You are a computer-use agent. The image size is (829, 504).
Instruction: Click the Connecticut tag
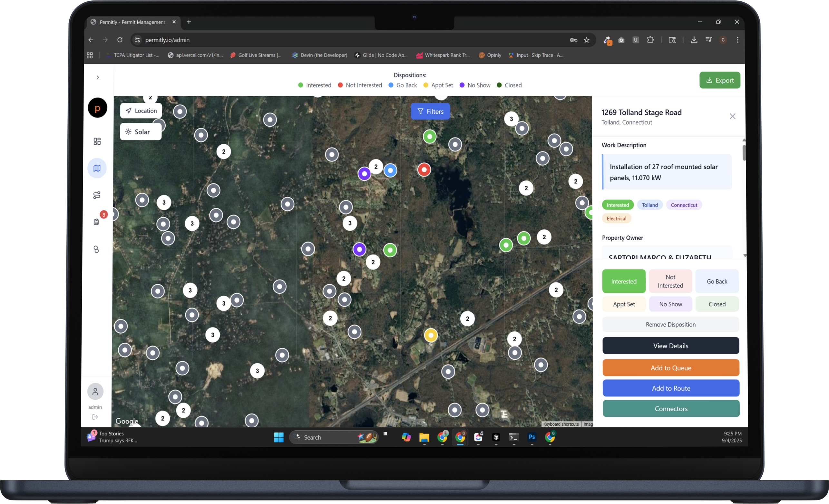[x=684, y=205]
